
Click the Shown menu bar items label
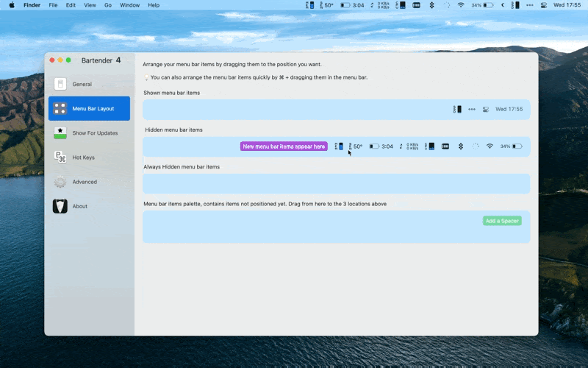pos(172,93)
